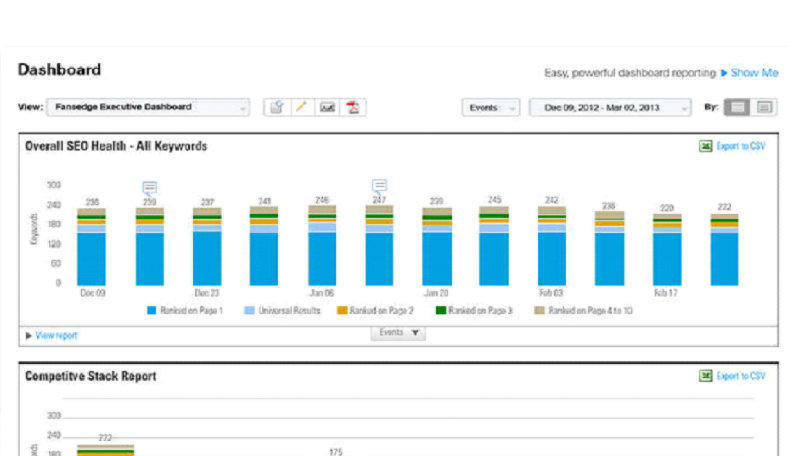Toggle the Ranked on Page 2 legend swatch

tap(342, 310)
